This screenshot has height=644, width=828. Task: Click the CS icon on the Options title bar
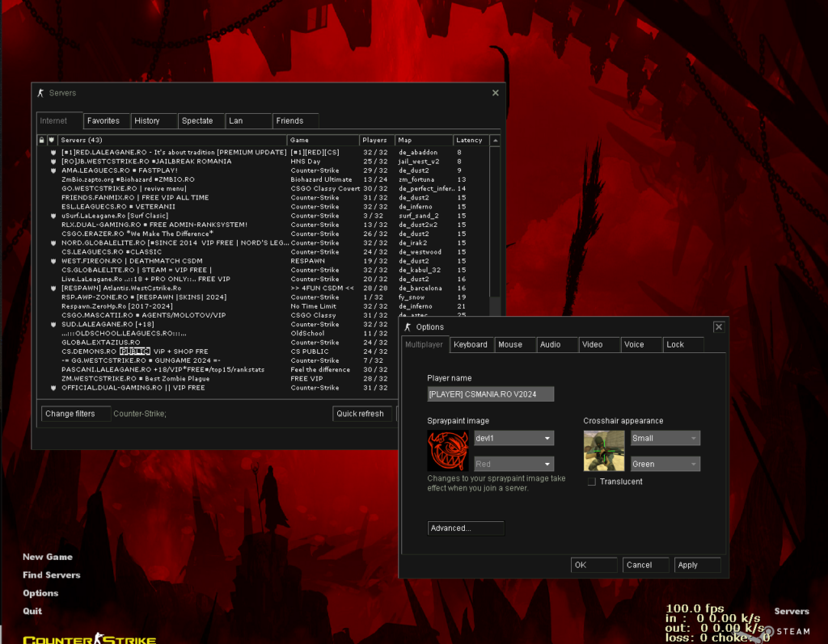[407, 326]
